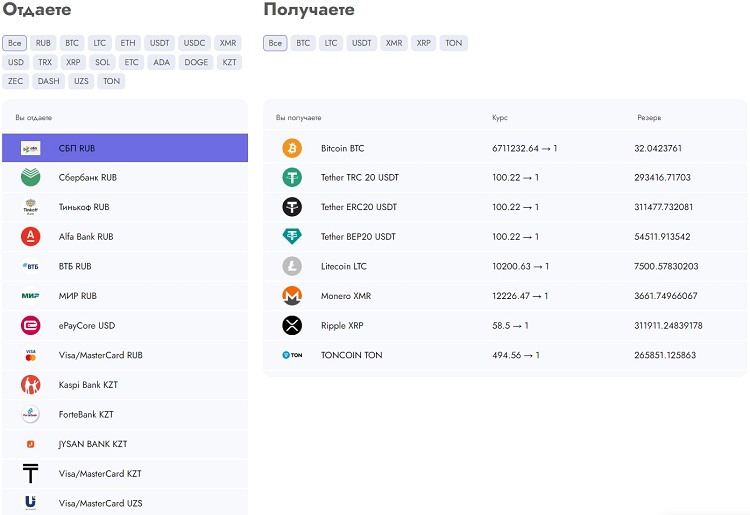Click the TONCOIN blue logo icon
Screen dimensions: 750x515
click(292, 355)
